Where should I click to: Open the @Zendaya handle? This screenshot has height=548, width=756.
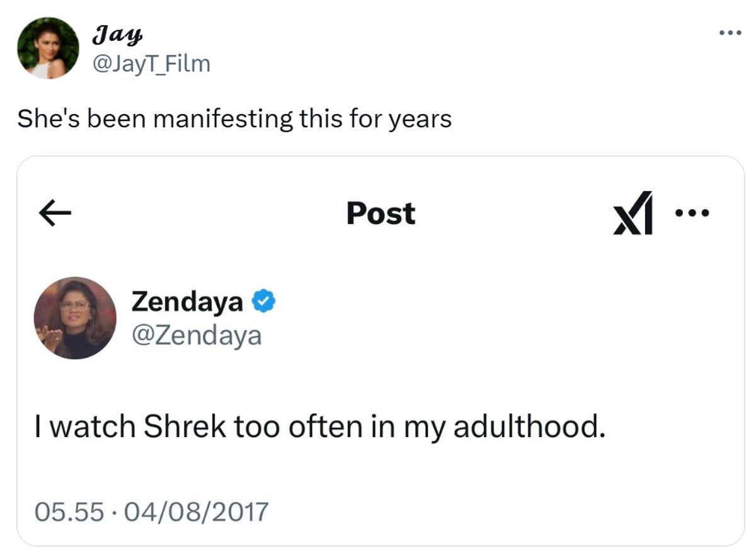click(198, 336)
